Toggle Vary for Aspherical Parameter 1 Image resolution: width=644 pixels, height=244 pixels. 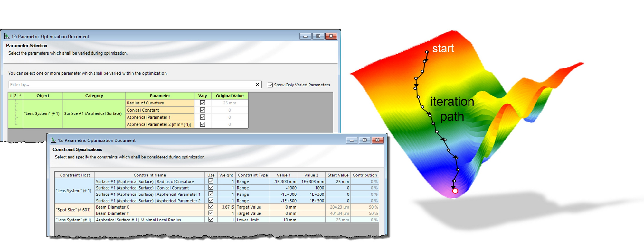[203, 117]
